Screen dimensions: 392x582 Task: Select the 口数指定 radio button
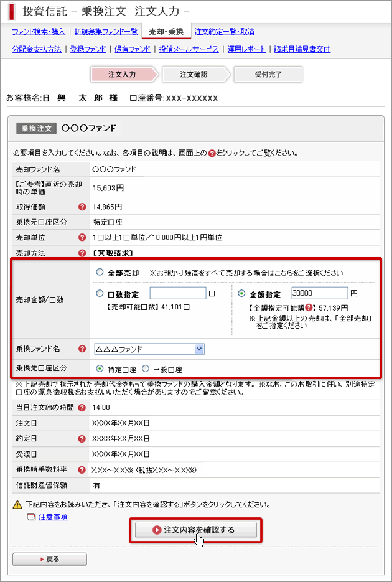pyautogui.click(x=100, y=294)
